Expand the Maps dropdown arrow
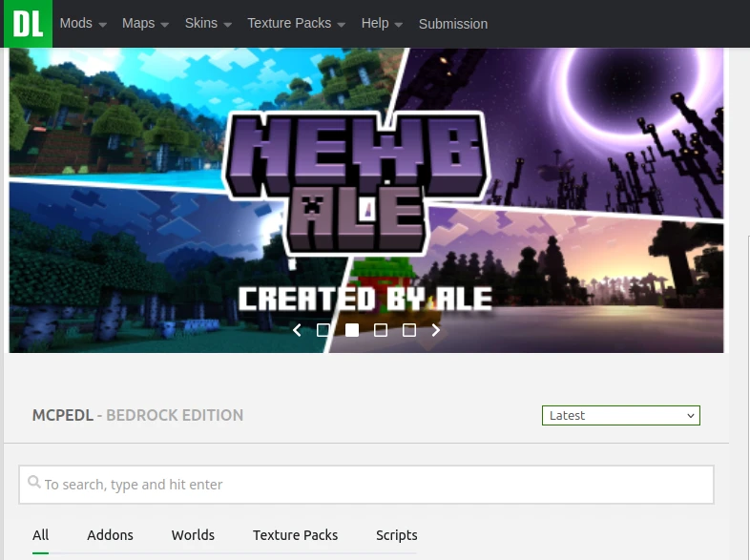Viewport: 750px width, 560px height. (x=164, y=25)
